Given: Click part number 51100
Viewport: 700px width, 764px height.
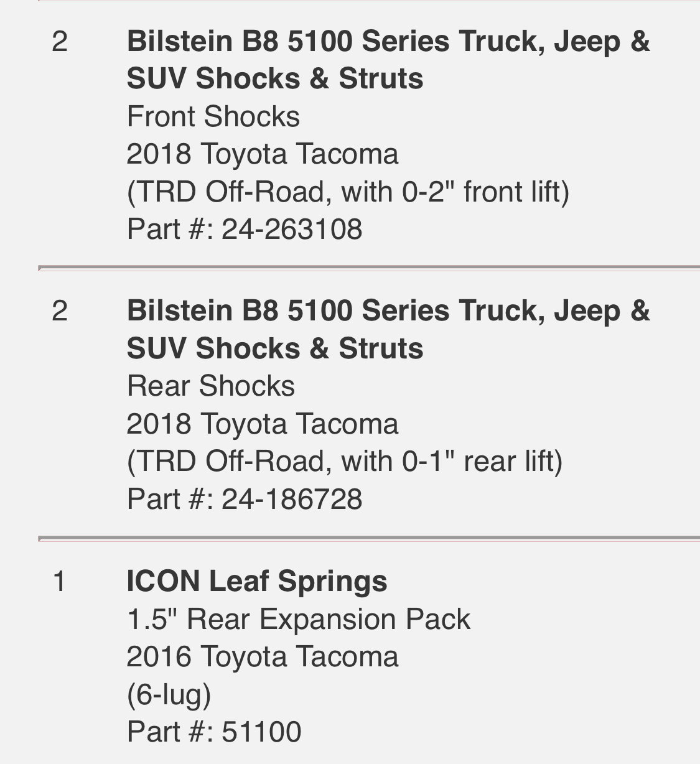Looking at the screenshot, I should pyautogui.click(x=214, y=732).
